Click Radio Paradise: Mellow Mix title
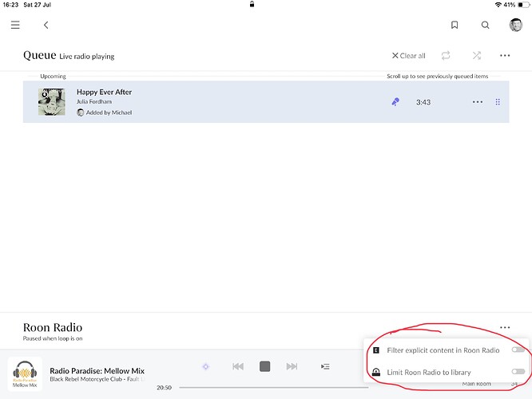 coord(97,371)
